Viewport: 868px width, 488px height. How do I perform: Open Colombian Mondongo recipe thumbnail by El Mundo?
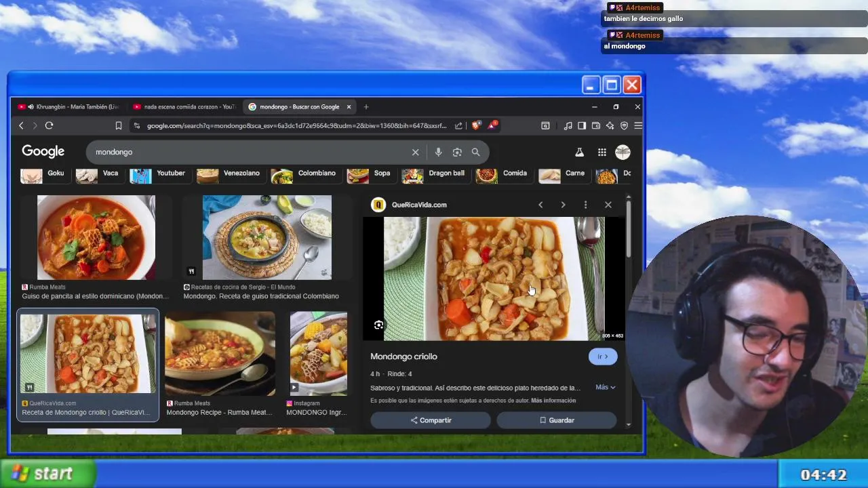pos(267,237)
